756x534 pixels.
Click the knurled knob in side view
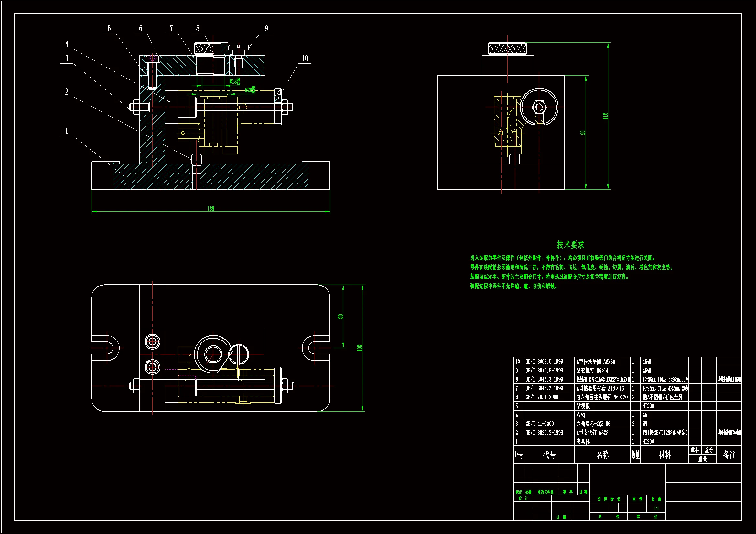click(507, 49)
